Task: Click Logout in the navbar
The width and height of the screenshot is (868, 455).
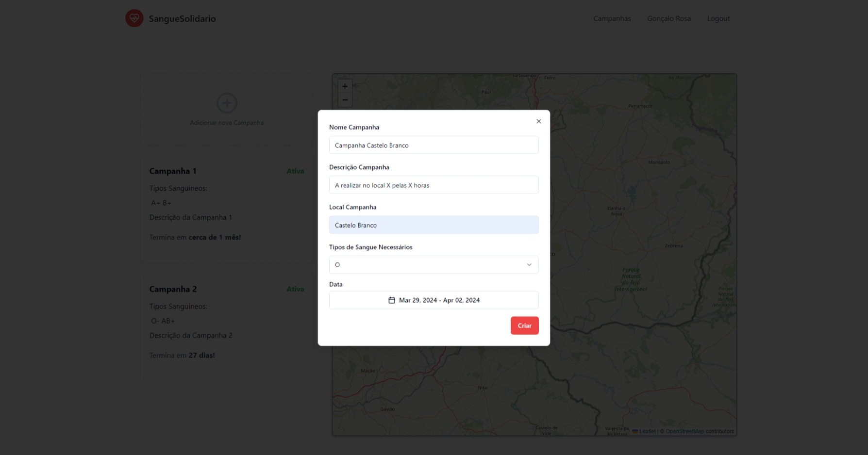Action: click(x=718, y=18)
